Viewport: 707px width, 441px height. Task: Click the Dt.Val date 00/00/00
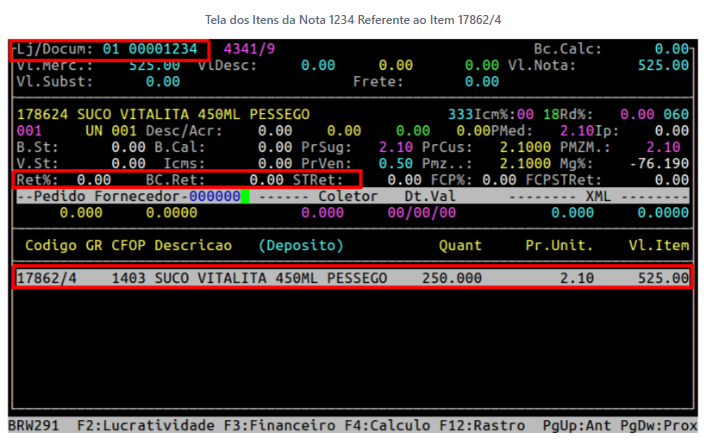418,212
